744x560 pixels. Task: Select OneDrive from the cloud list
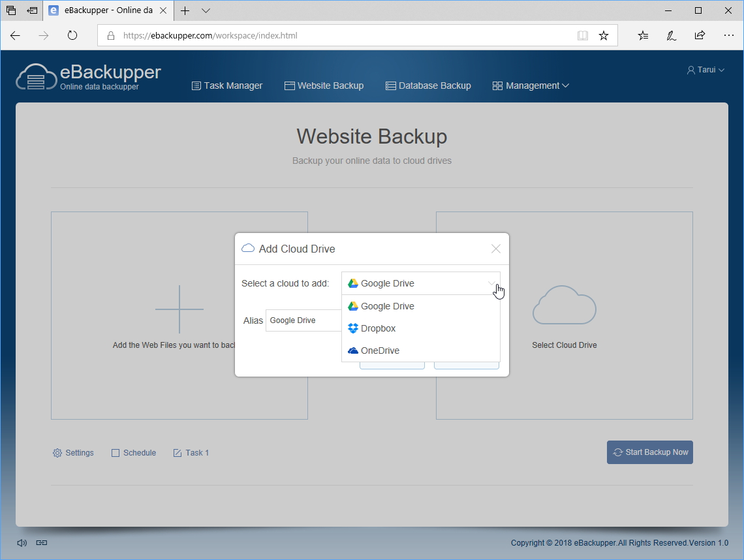(380, 350)
